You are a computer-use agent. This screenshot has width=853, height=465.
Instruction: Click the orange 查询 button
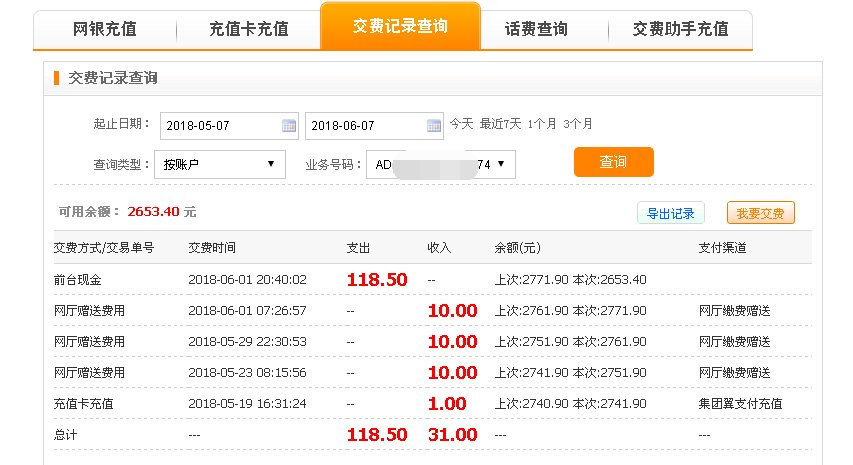tap(614, 162)
